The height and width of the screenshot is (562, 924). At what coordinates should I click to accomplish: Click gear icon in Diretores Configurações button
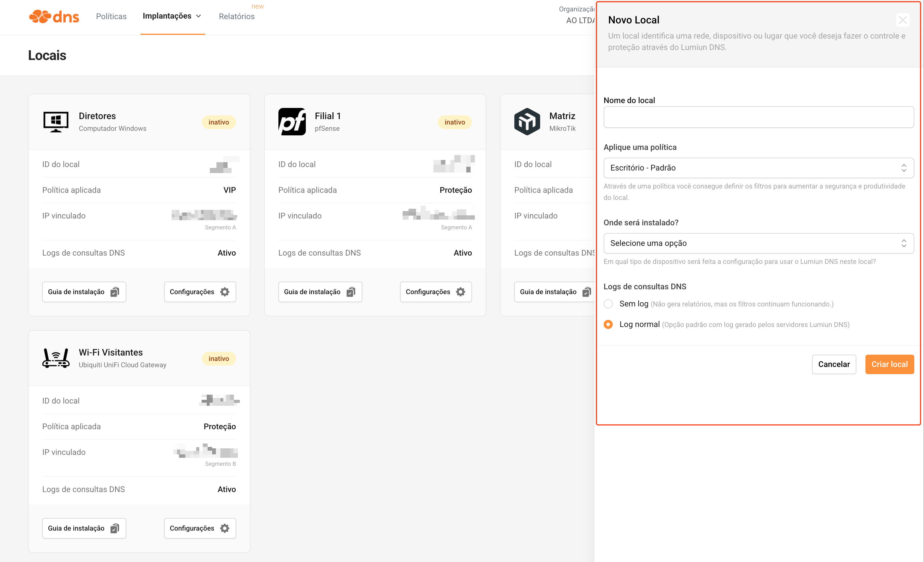coord(225,292)
